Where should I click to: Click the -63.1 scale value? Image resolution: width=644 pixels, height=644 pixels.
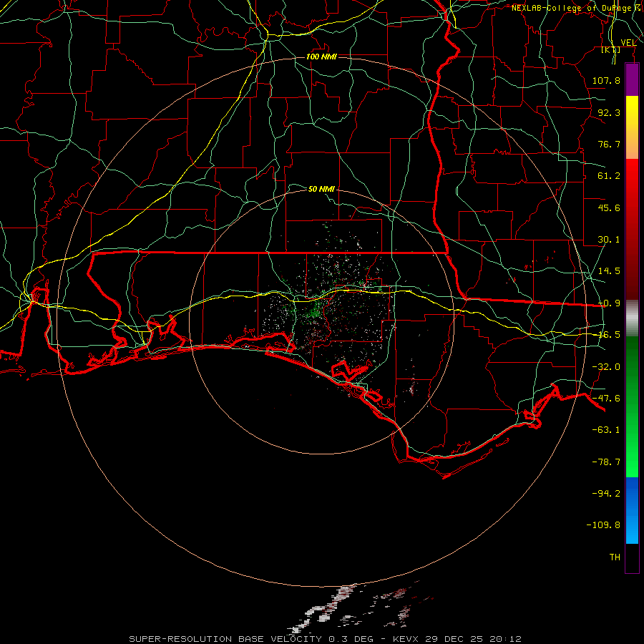click(606, 430)
